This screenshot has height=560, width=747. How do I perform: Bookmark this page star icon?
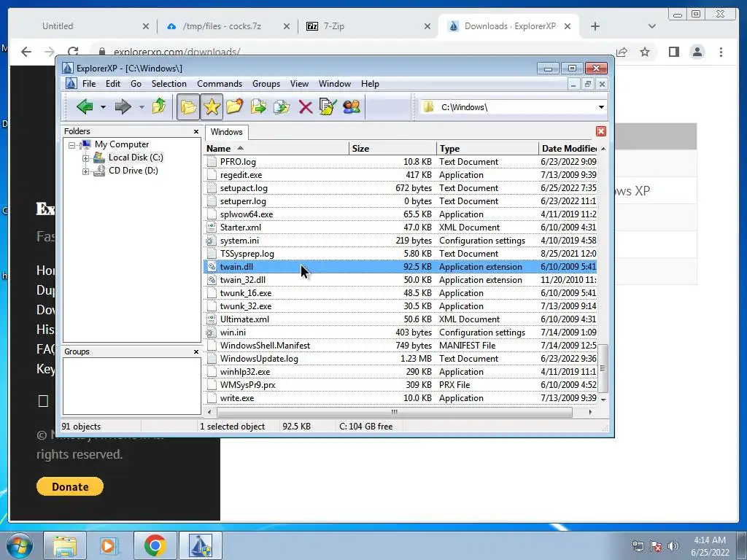645,52
